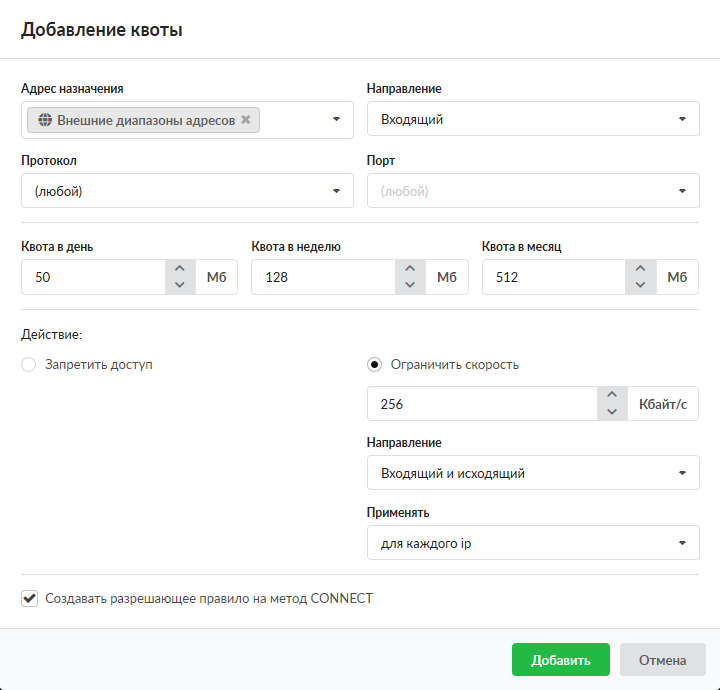Click globe icon in destination address tag
The height and width of the screenshot is (690, 720).
pos(45,120)
